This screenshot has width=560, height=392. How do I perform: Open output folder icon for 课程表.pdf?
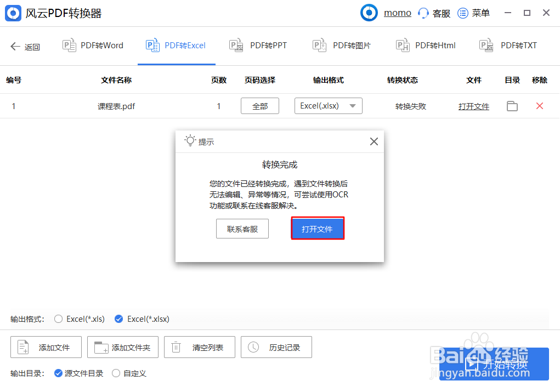(x=512, y=106)
